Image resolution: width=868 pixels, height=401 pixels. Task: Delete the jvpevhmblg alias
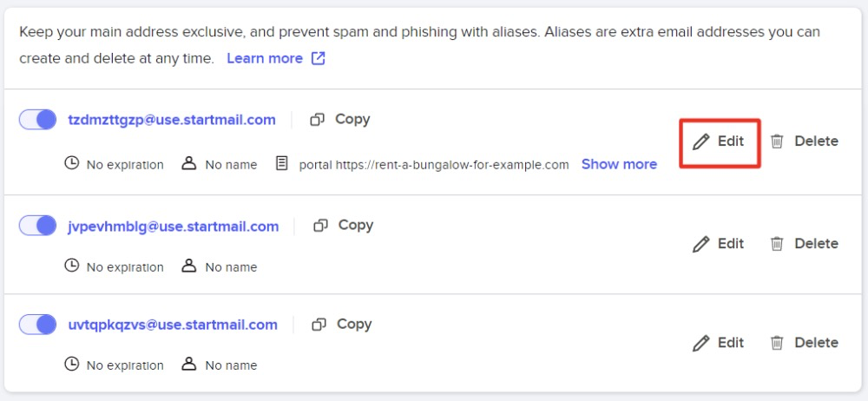(805, 244)
